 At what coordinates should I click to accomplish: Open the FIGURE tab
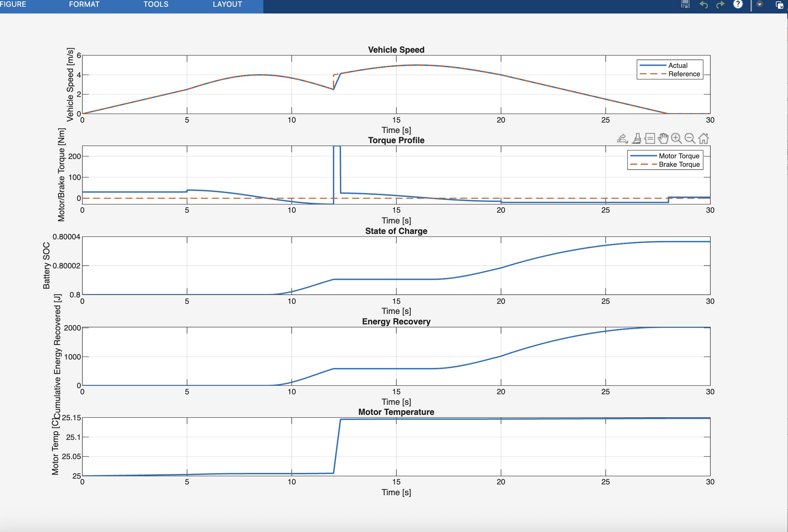pyautogui.click(x=13, y=4)
